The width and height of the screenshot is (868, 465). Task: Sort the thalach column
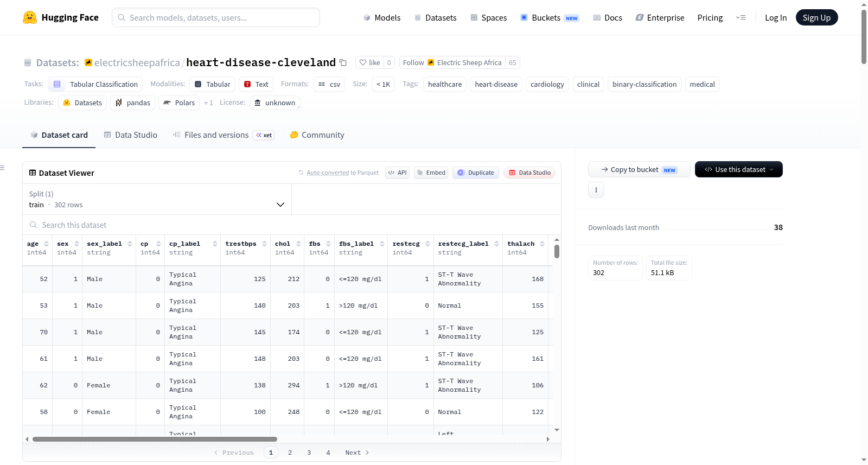click(542, 244)
